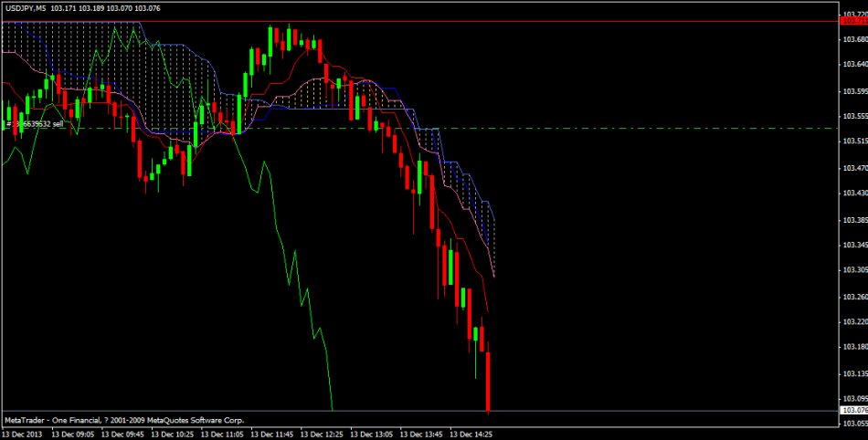
Task: Click the 103.180 price axis label
Action: pos(853,347)
